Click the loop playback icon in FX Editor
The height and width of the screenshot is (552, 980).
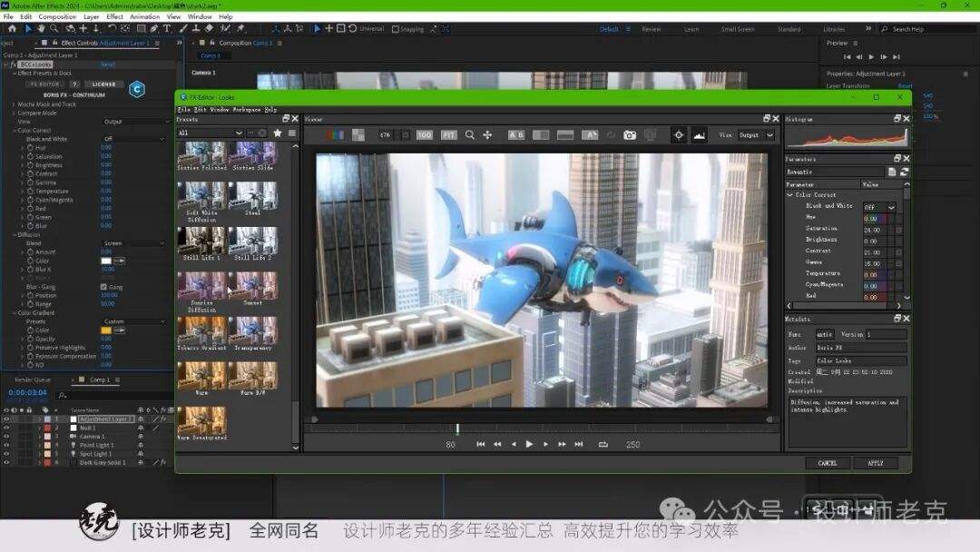click(x=603, y=445)
